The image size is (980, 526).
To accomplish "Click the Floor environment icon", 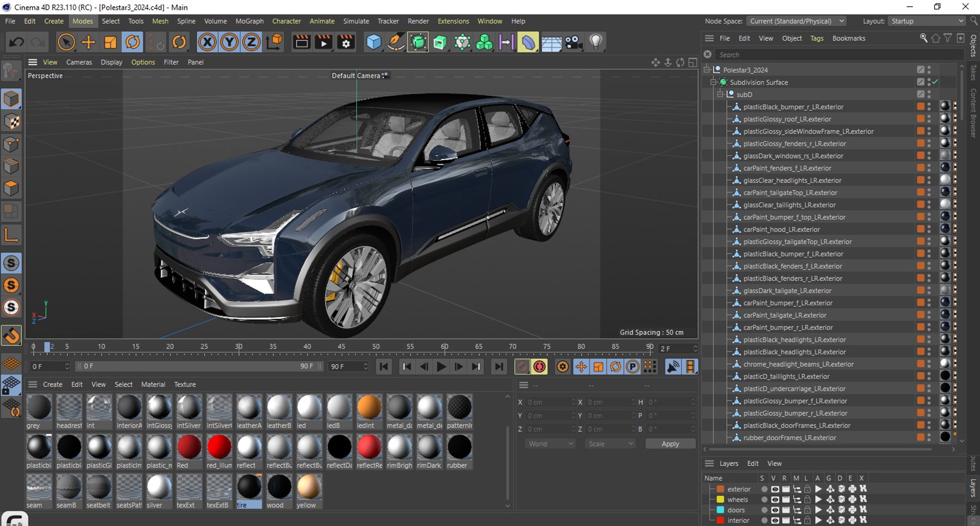I will tap(551, 42).
